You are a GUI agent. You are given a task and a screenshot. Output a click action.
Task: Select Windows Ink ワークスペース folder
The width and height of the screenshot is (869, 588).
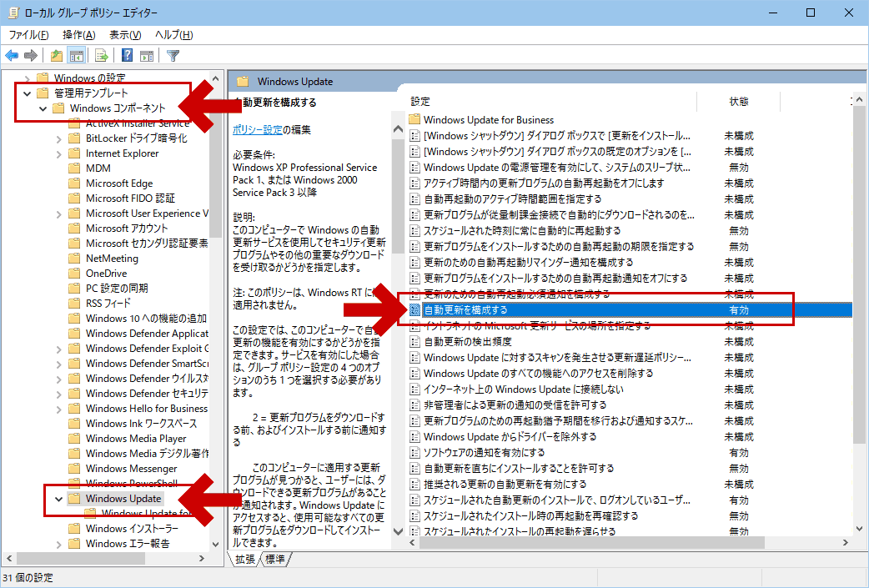[141, 424]
